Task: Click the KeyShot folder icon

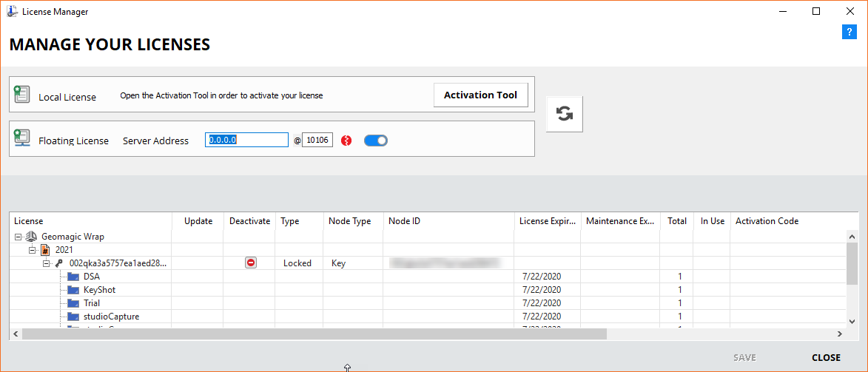Action: 73,289
